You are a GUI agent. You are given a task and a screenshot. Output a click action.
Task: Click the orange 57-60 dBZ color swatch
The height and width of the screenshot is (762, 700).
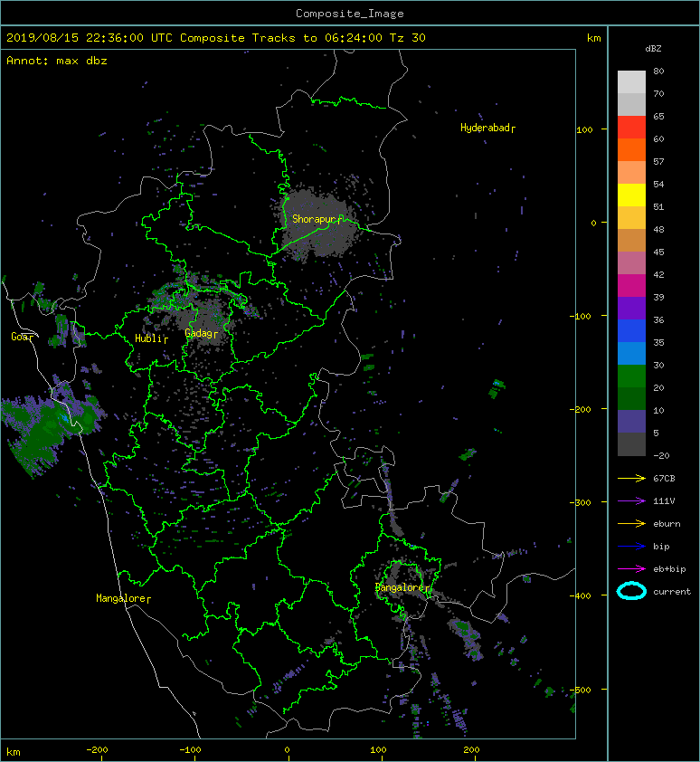(x=631, y=150)
